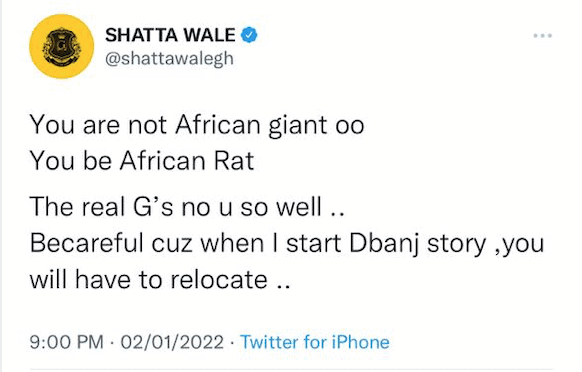Select the line "You be African Rat"
Image resolution: width=582 pixels, height=372 pixels.
pos(142,161)
